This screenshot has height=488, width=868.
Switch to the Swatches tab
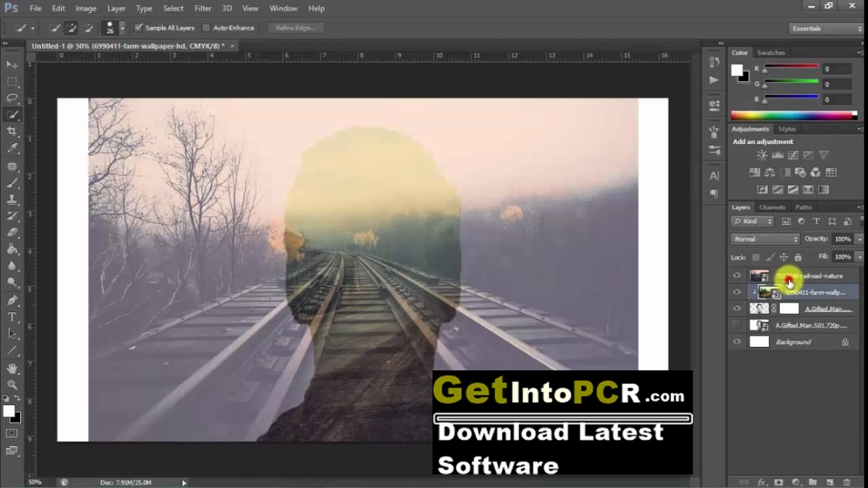click(x=771, y=53)
